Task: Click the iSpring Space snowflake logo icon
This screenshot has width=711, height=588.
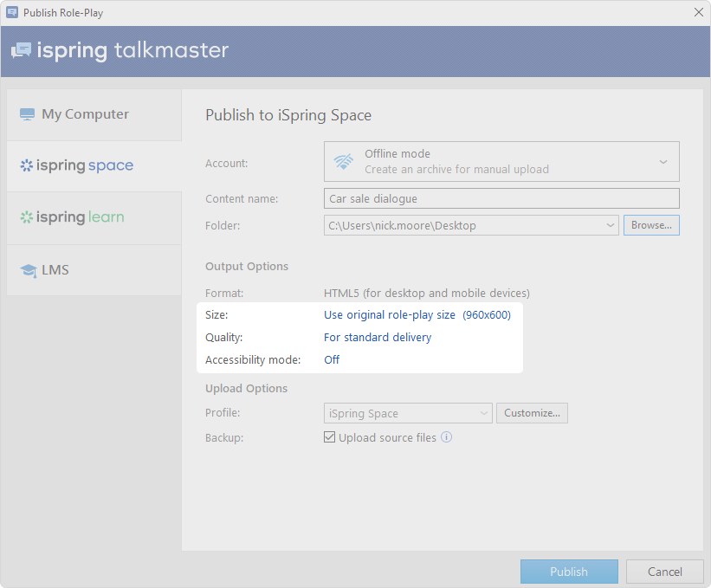Action: point(27,165)
